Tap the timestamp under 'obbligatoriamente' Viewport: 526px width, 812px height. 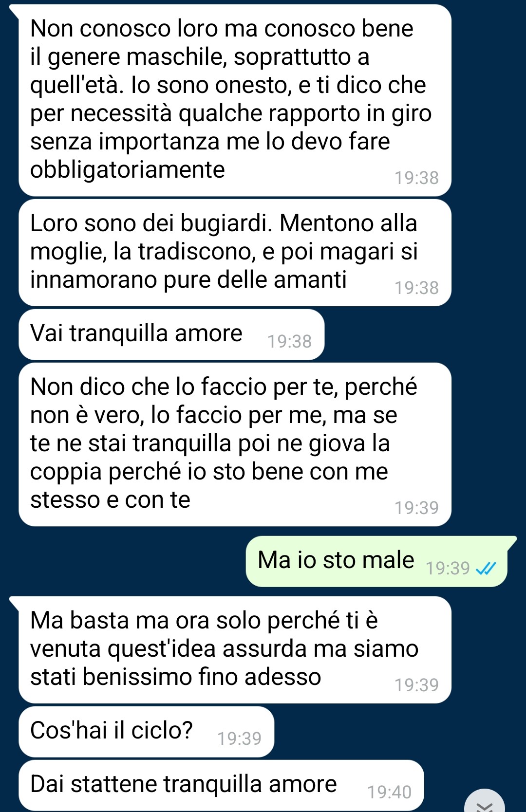tap(416, 178)
